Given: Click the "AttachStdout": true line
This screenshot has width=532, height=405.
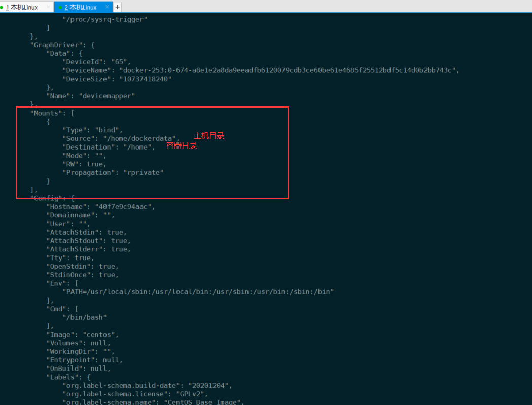Looking at the screenshot, I should (x=89, y=240).
